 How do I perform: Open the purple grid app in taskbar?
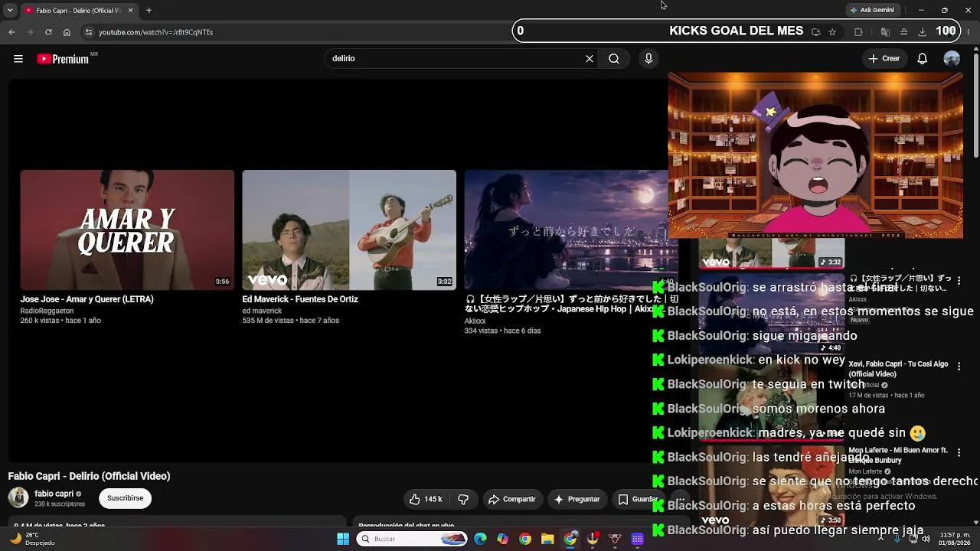[637, 539]
